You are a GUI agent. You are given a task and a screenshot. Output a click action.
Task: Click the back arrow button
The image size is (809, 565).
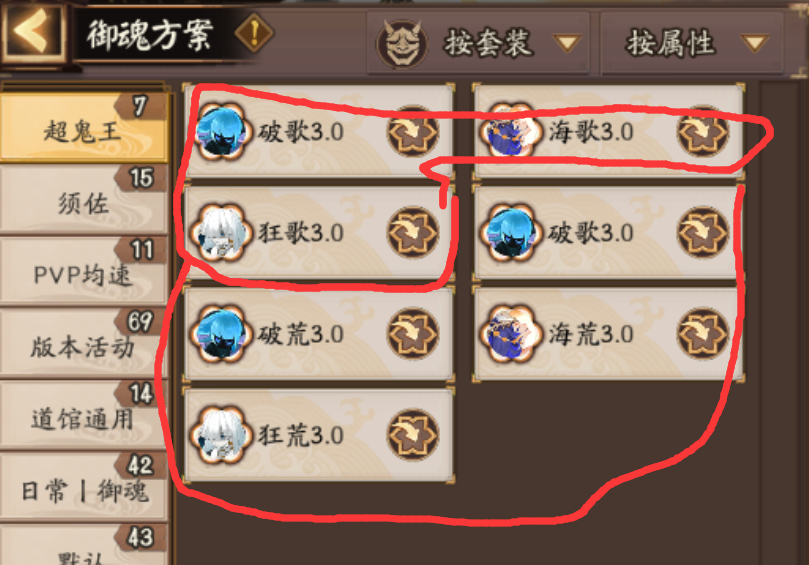point(33,32)
